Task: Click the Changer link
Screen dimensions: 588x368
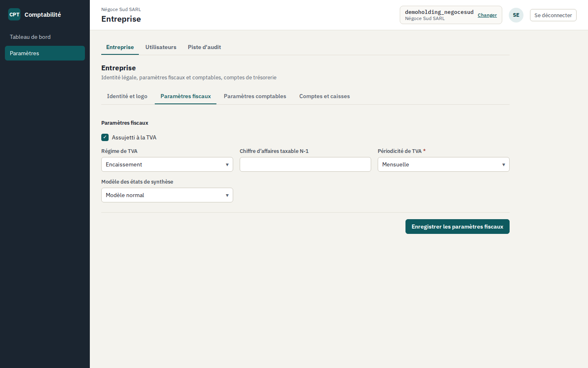Action: point(487,15)
